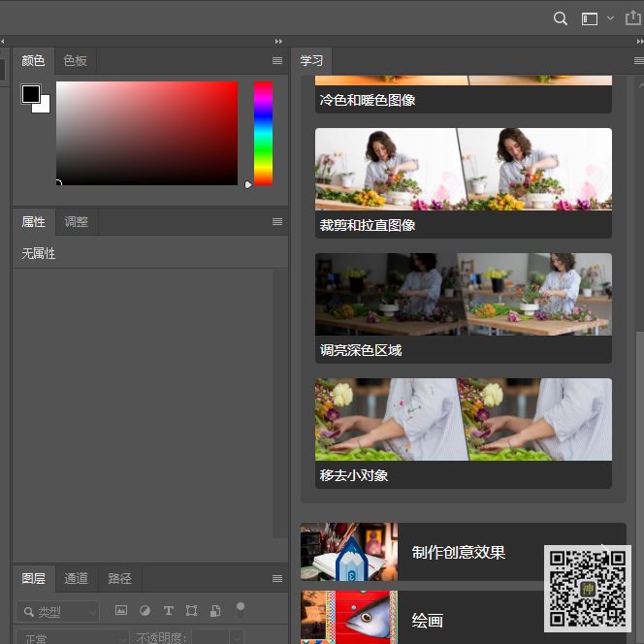Switch to the 色板 tab
Image resolution: width=644 pixels, height=644 pixels.
(x=75, y=61)
